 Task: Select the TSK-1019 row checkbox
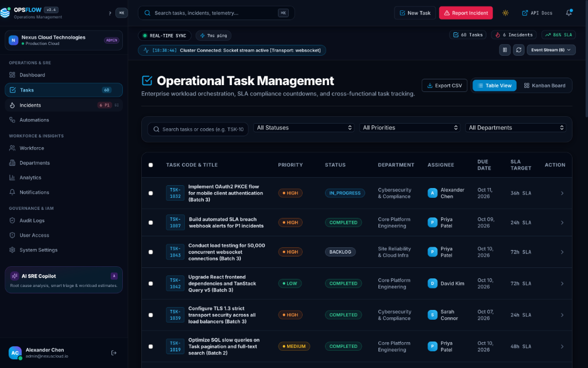[x=151, y=347]
